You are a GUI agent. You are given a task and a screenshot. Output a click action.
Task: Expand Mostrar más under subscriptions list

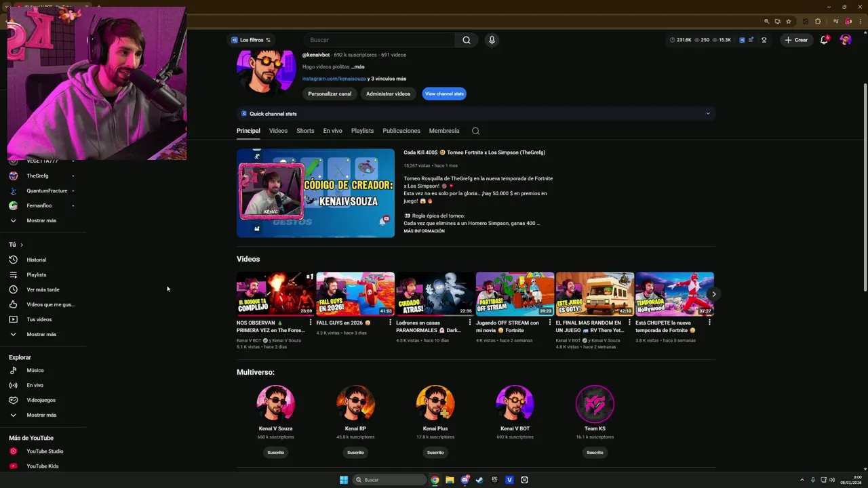pos(41,220)
